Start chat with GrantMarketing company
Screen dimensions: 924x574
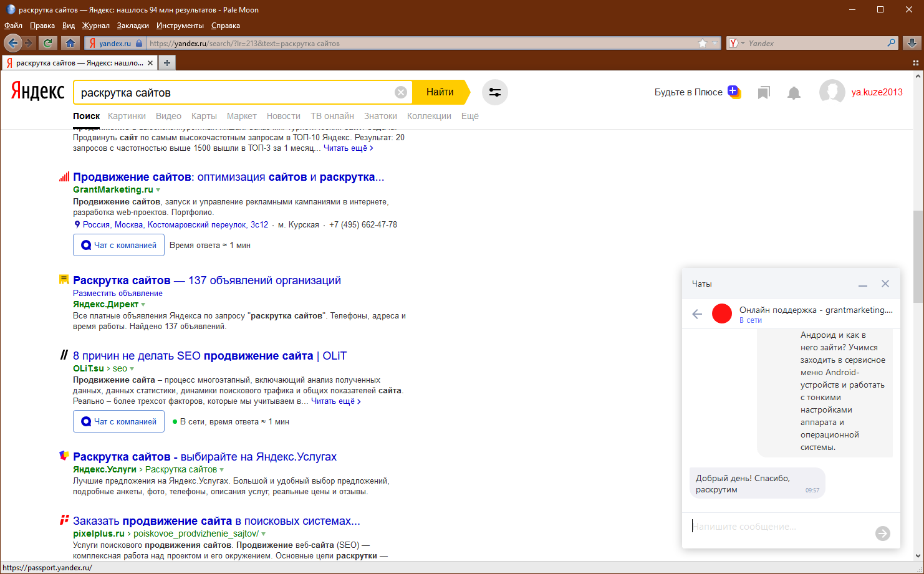[119, 245]
